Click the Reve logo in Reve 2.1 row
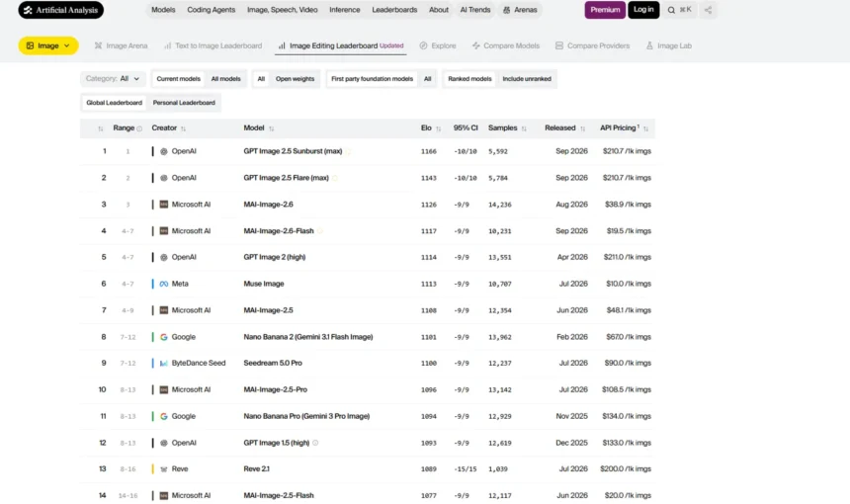 coord(164,468)
